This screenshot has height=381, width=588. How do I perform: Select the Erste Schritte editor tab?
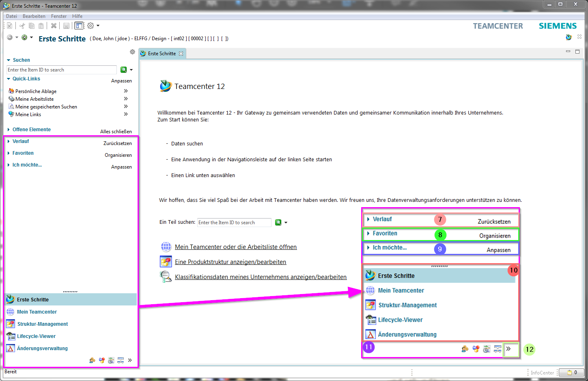(162, 54)
